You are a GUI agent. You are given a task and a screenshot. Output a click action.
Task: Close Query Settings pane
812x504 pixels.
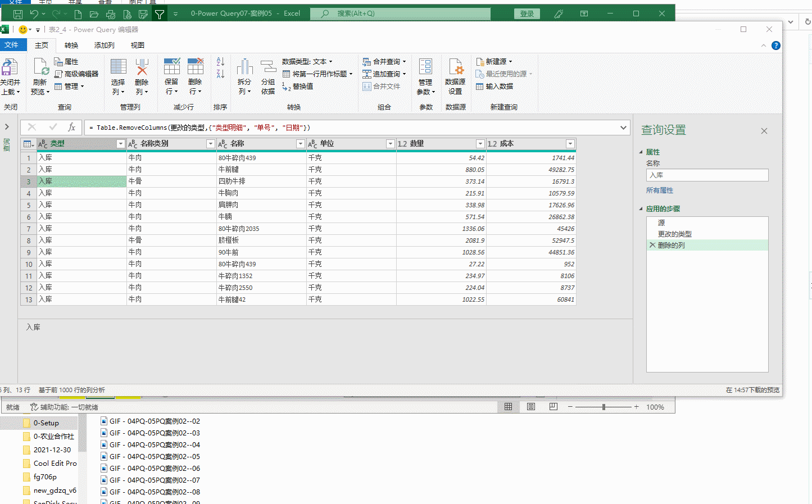click(x=764, y=131)
